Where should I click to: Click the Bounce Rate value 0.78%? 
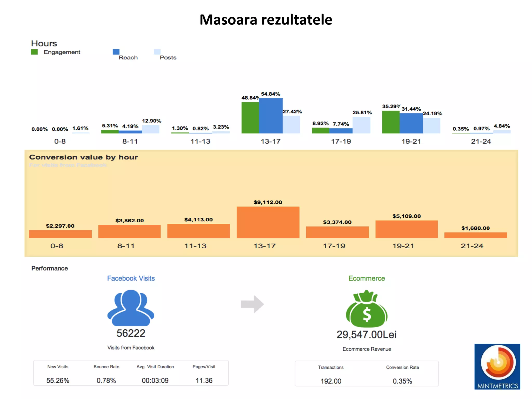(x=106, y=381)
